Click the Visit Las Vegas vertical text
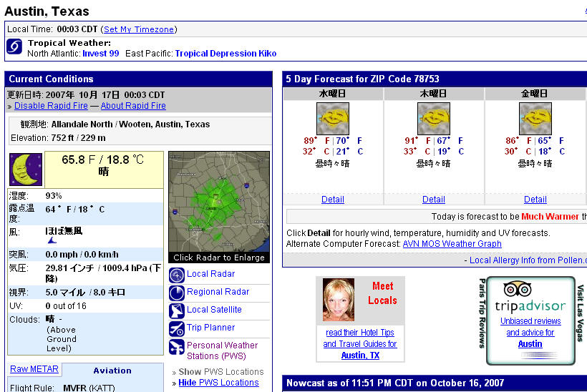 pos(581,313)
